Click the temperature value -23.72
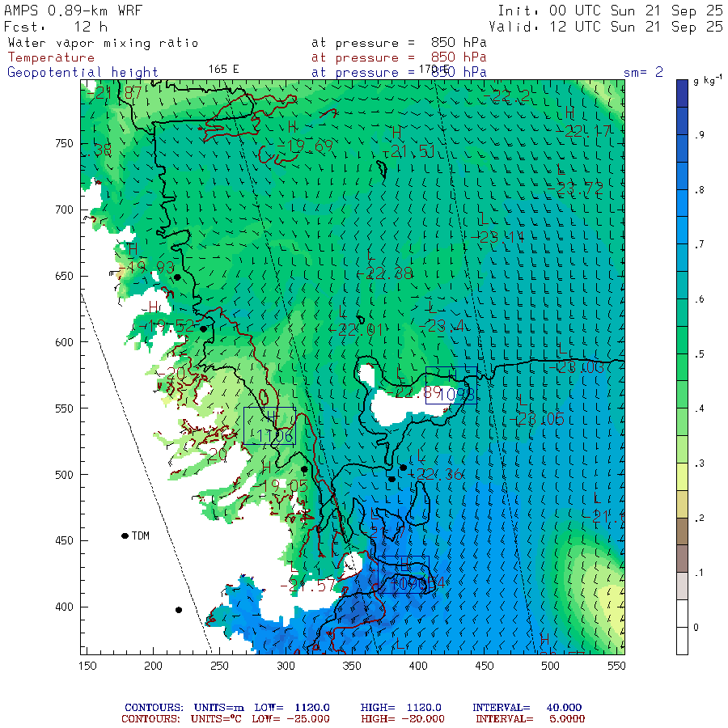The height and width of the screenshot is (728, 728). click(x=575, y=188)
